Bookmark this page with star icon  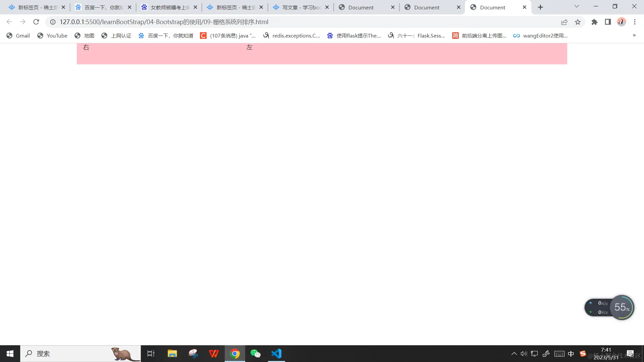click(578, 22)
